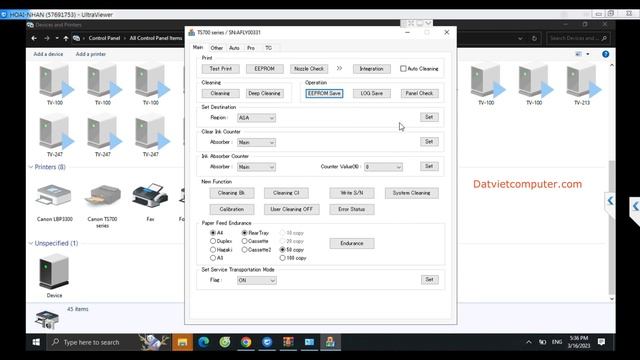
Task: Choose the Cassette2 radio option
Action: (x=244, y=249)
